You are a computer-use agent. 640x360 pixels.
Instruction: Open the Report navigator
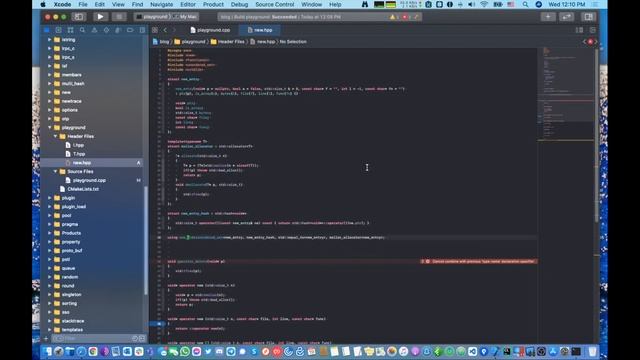click(x=142, y=30)
